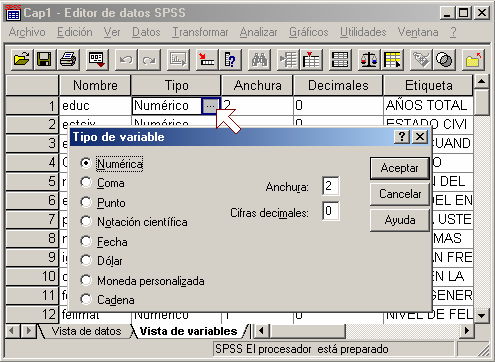Click the Go to case icon

point(207,60)
